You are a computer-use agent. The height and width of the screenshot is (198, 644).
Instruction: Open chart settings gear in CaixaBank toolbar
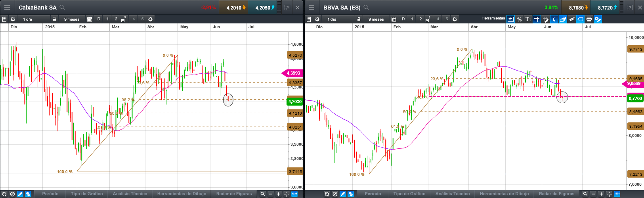(x=13, y=19)
